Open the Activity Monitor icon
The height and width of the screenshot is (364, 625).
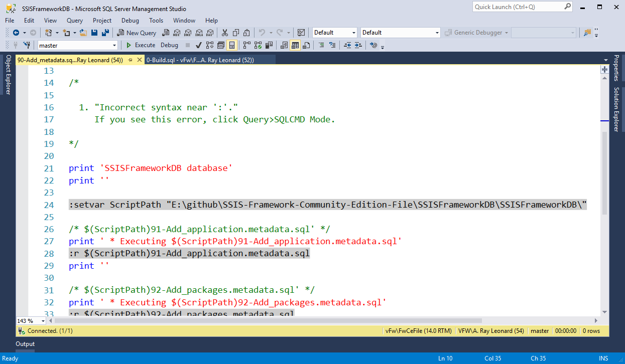click(301, 33)
